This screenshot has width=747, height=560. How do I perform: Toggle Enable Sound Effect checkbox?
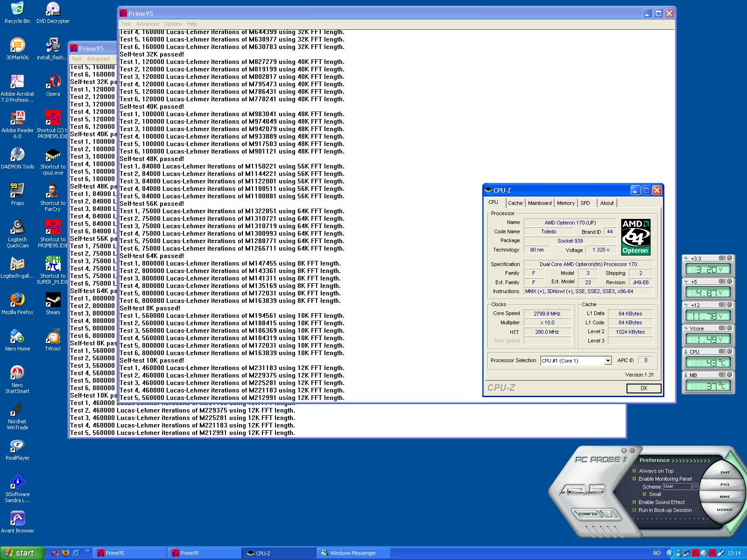tap(634, 502)
